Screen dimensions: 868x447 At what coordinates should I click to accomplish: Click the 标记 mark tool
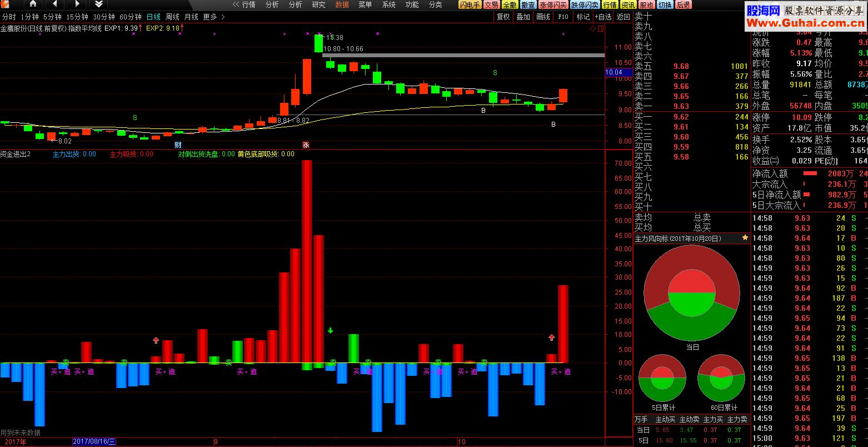click(583, 17)
